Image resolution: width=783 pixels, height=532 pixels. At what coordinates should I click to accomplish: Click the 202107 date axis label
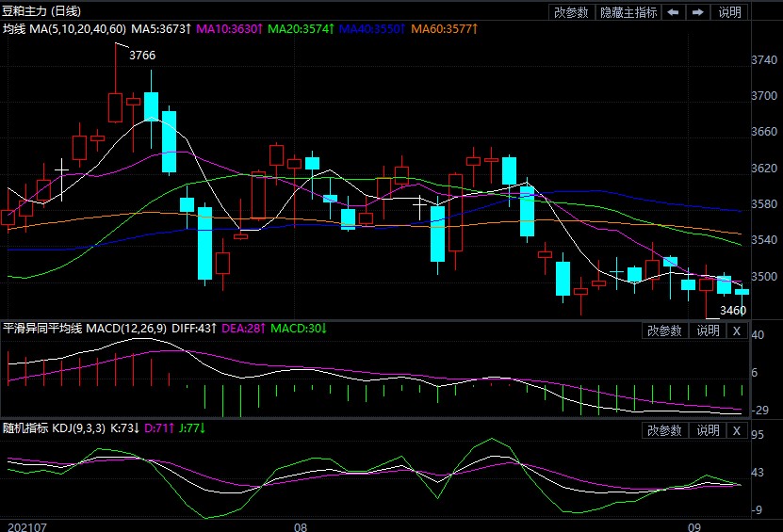27,527
